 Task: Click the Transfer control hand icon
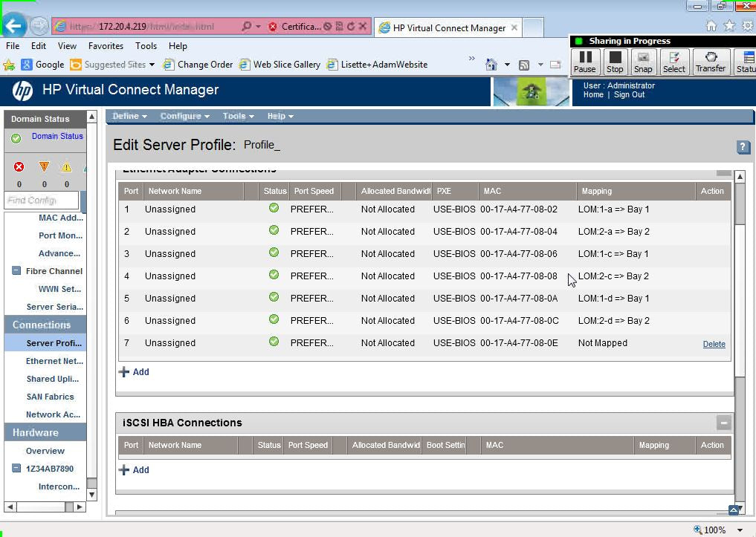711,62
